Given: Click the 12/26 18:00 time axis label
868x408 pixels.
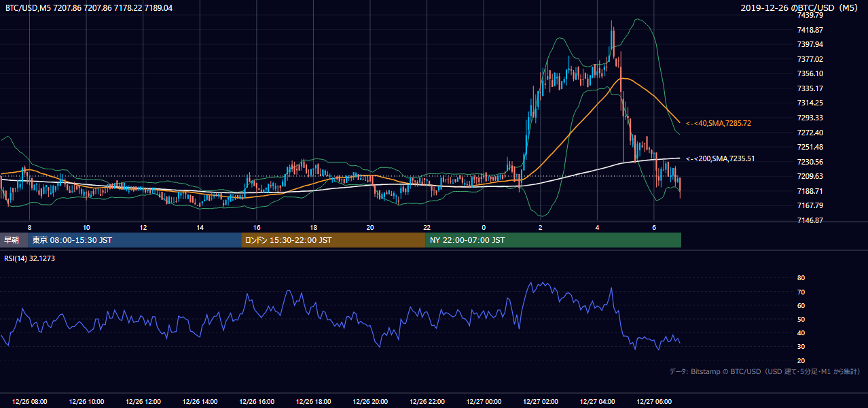Looking at the screenshot, I should click(314, 402).
